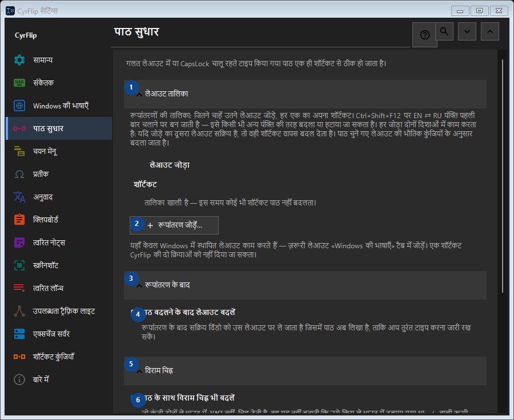The height and width of the screenshot is (420, 514).
Task: Click the 'तालिका खाली है' empty table message
Action: click(x=230, y=203)
